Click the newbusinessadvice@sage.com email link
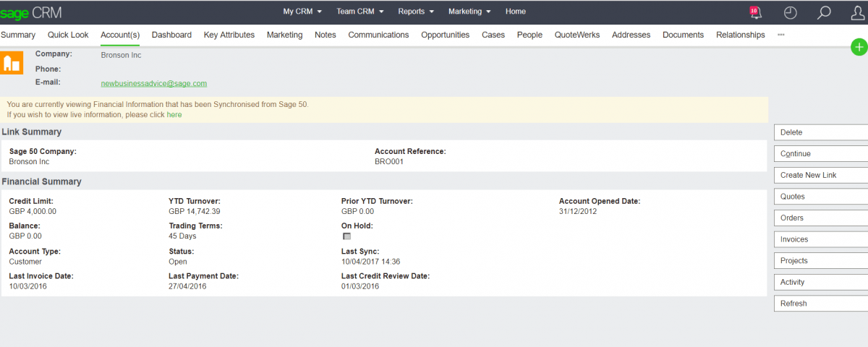Viewport: 868px width, 347px height. (154, 83)
